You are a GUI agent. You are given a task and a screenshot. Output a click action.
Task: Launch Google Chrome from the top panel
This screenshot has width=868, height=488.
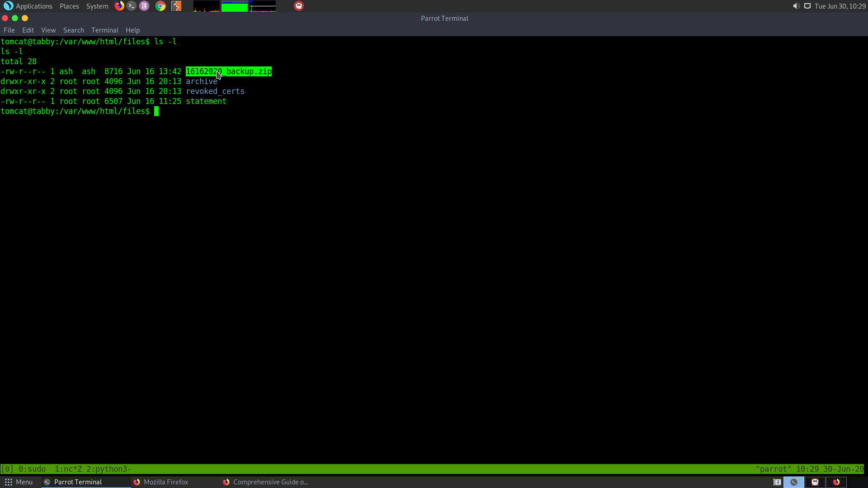pyautogui.click(x=160, y=6)
